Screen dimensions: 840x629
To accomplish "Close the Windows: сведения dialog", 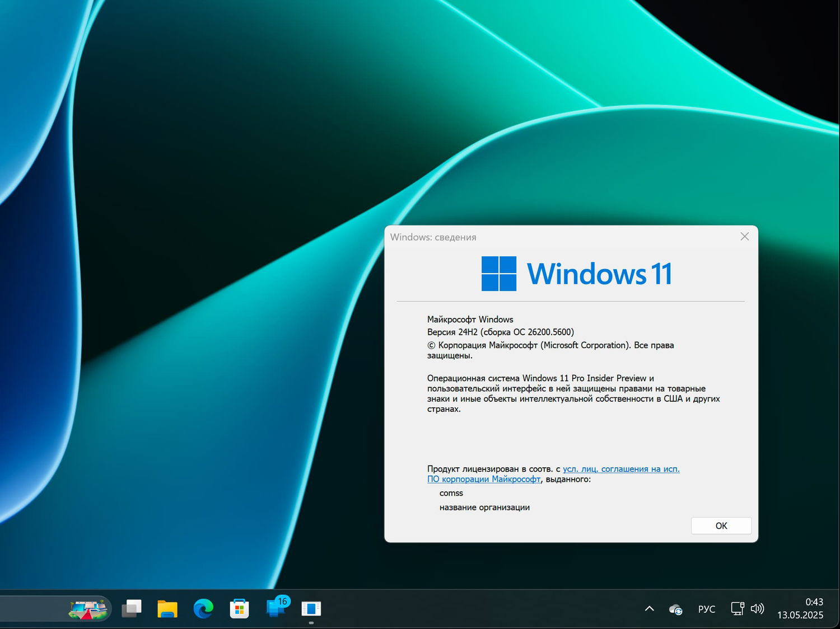I will (744, 236).
